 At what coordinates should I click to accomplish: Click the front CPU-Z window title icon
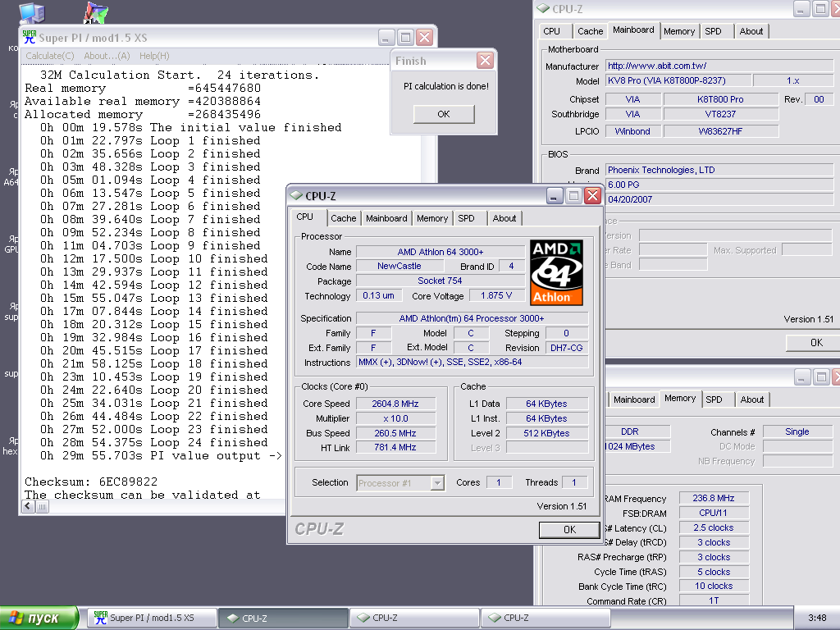296,196
